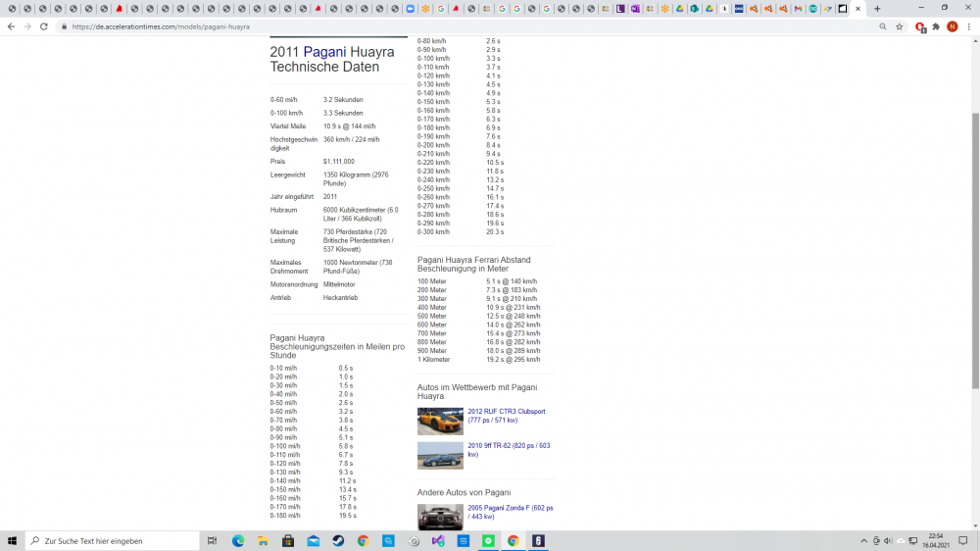Click the 'Viertel Meile' label
Image resolution: width=980 pixels, height=551 pixels.
point(288,126)
